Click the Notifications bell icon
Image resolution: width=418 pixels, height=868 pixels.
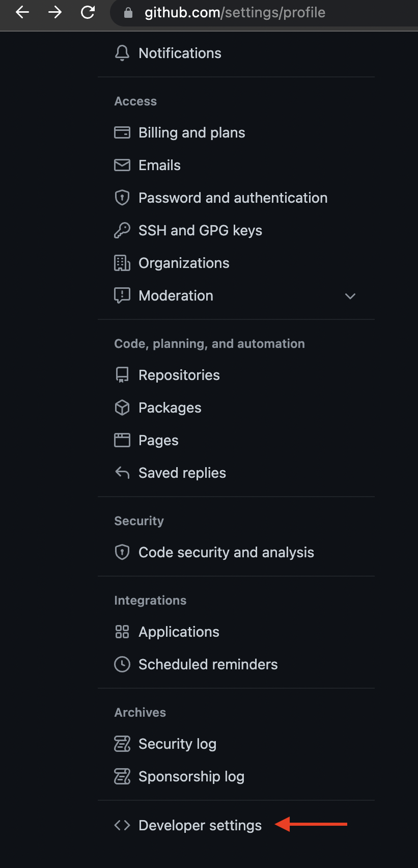coord(122,53)
